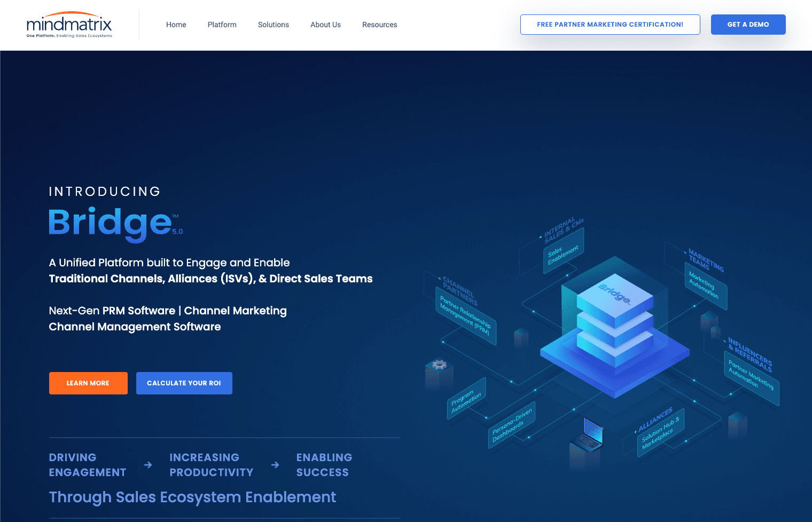Click the Program Automation label

pyautogui.click(x=466, y=401)
